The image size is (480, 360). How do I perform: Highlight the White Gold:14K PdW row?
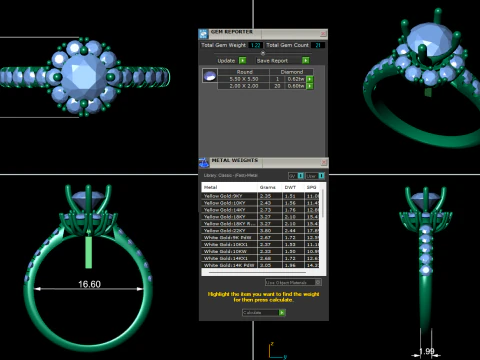click(260, 265)
